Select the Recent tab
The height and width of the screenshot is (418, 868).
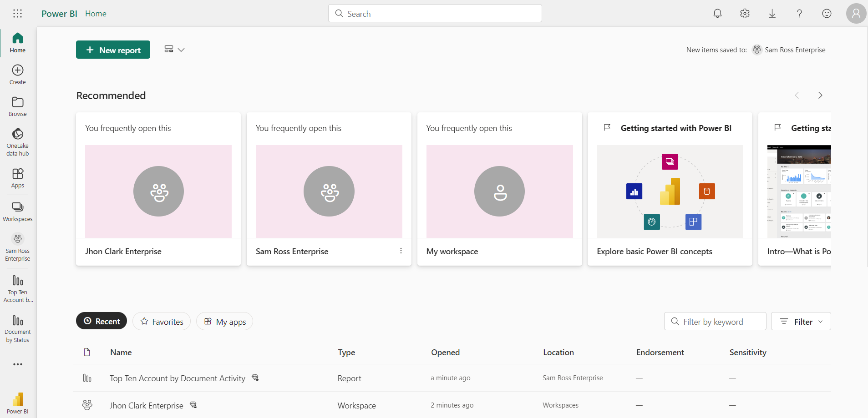click(x=102, y=321)
